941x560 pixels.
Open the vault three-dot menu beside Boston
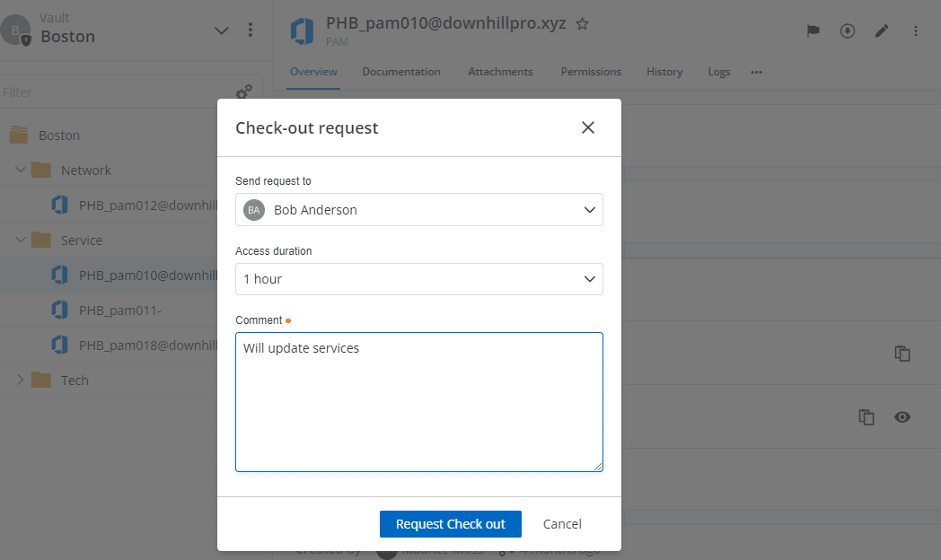251,31
